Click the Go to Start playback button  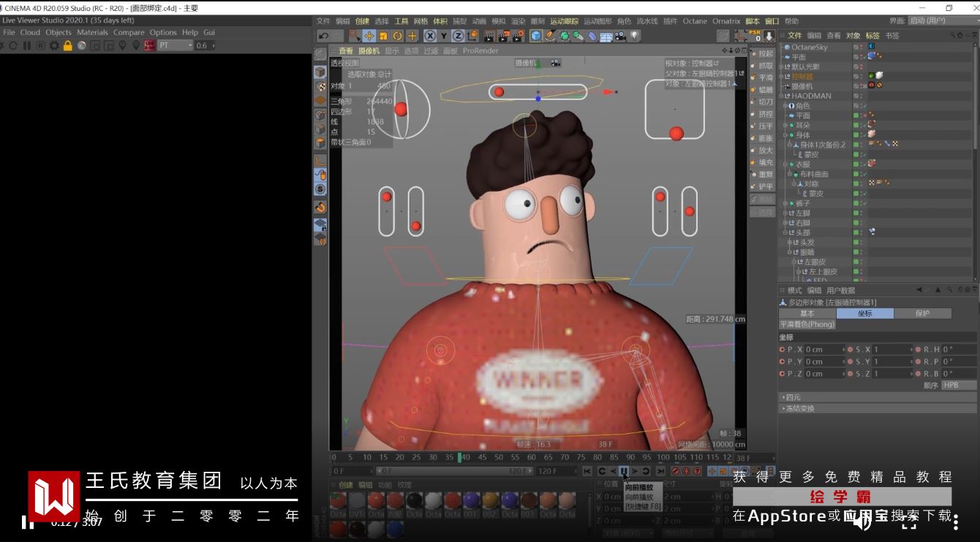[x=587, y=472]
